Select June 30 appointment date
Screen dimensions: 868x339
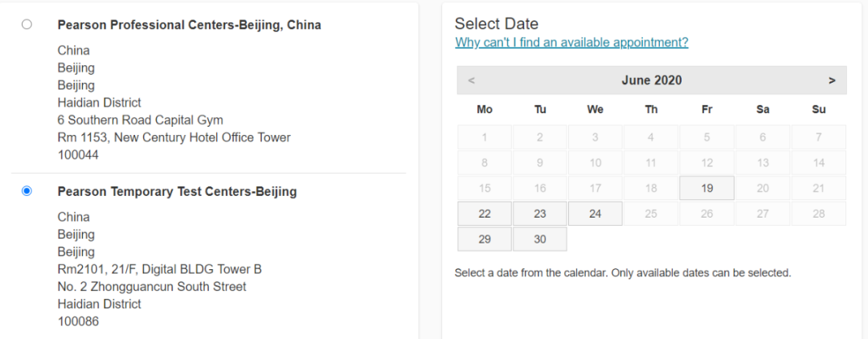[540, 239]
